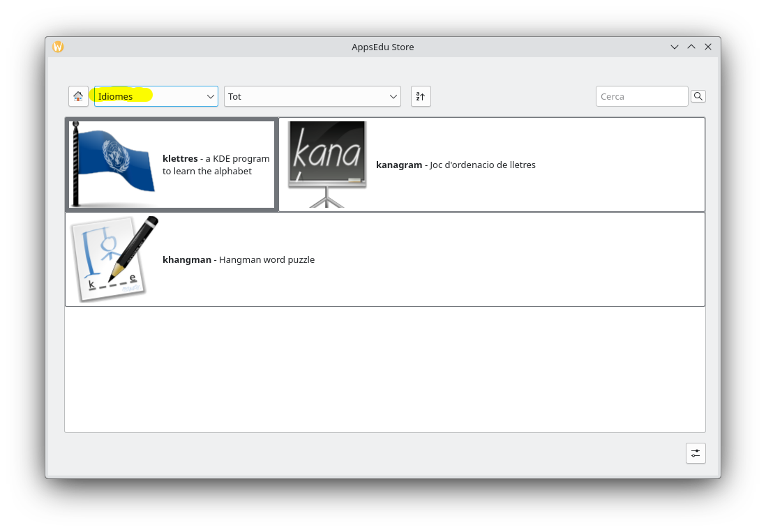
Task: Open the klettres flag thumbnail
Action: [x=113, y=165]
